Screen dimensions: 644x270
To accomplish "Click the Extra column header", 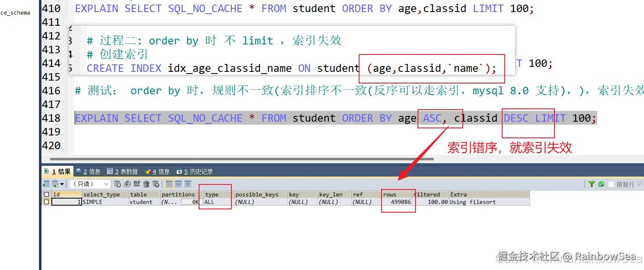I will 489,194.
